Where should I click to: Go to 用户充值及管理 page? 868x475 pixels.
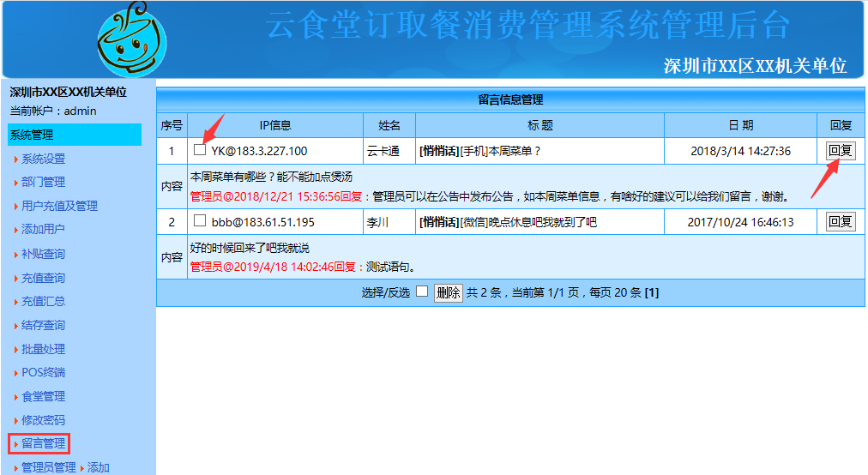click(x=59, y=206)
